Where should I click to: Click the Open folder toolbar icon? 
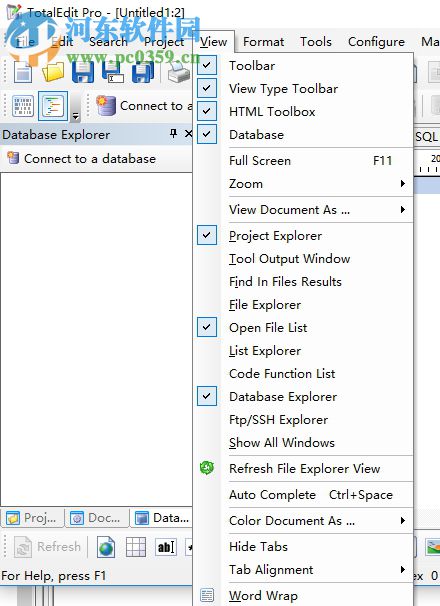[x=53, y=72]
